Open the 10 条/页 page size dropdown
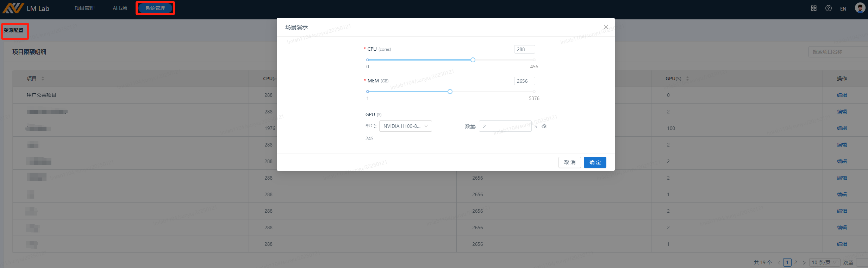Screen dimensions: 868x268 (x=824, y=262)
